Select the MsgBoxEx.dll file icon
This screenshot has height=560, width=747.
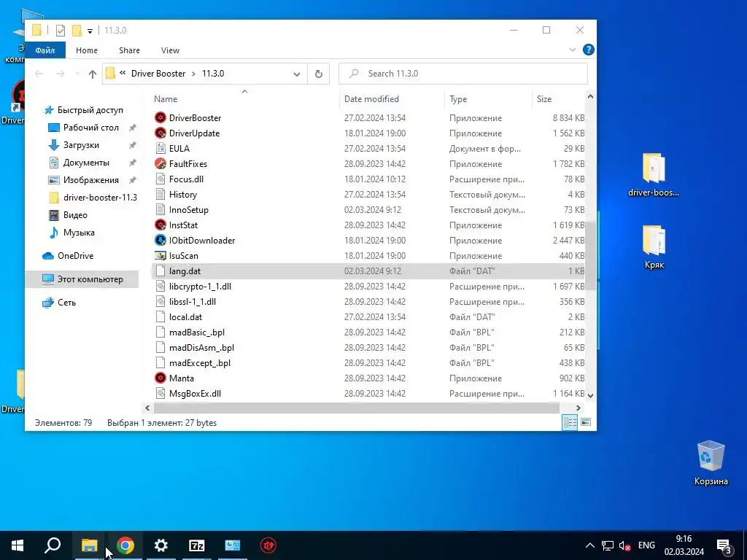click(160, 393)
